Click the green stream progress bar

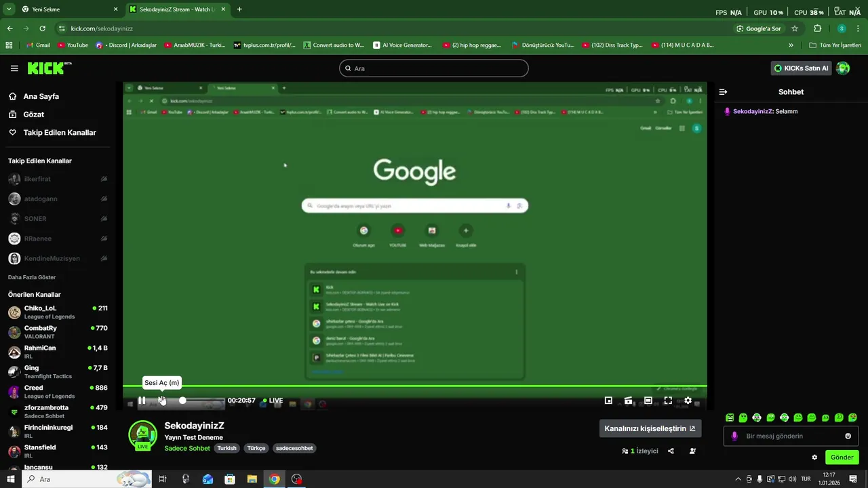point(414,386)
